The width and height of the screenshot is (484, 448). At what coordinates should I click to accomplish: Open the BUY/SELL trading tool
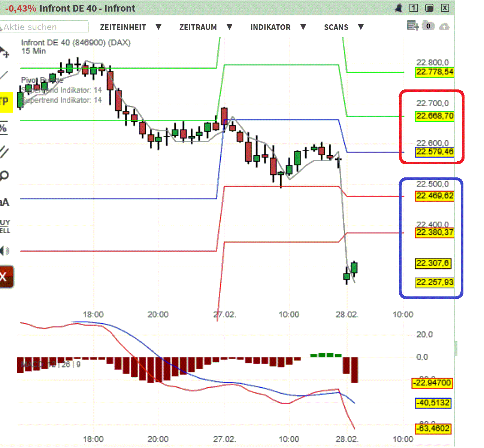click(x=4, y=225)
